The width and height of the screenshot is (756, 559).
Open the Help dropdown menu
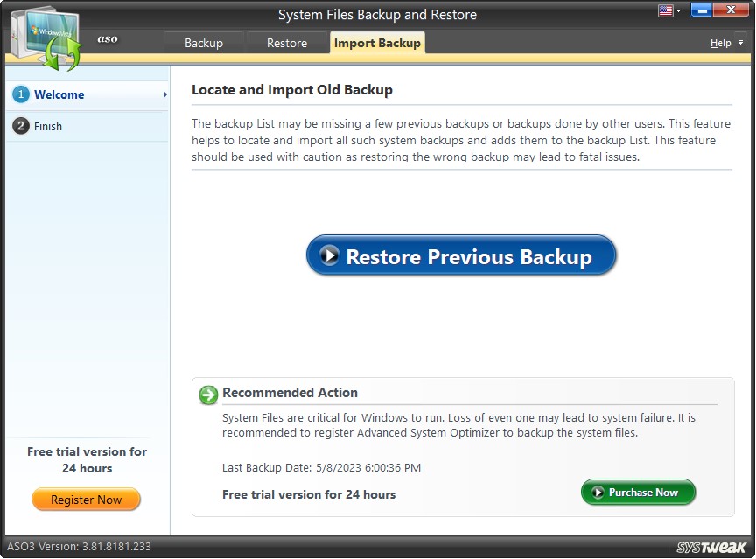tap(723, 42)
